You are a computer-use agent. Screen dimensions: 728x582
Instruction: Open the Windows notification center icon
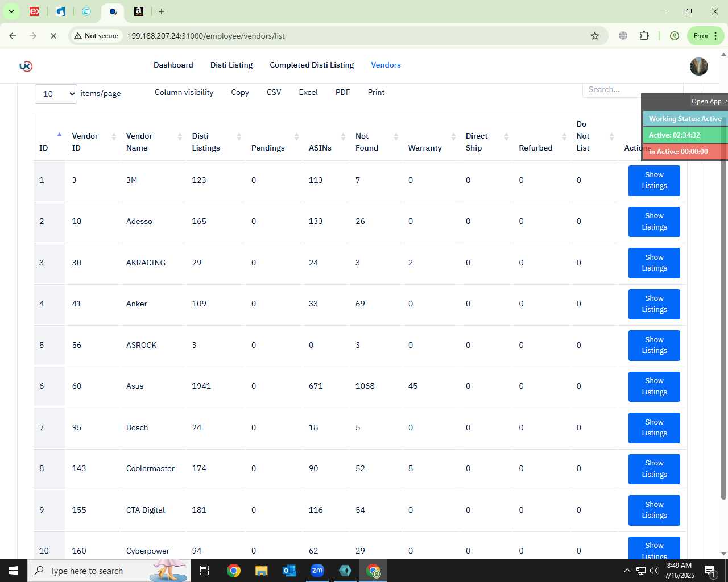click(x=710, y=571)
